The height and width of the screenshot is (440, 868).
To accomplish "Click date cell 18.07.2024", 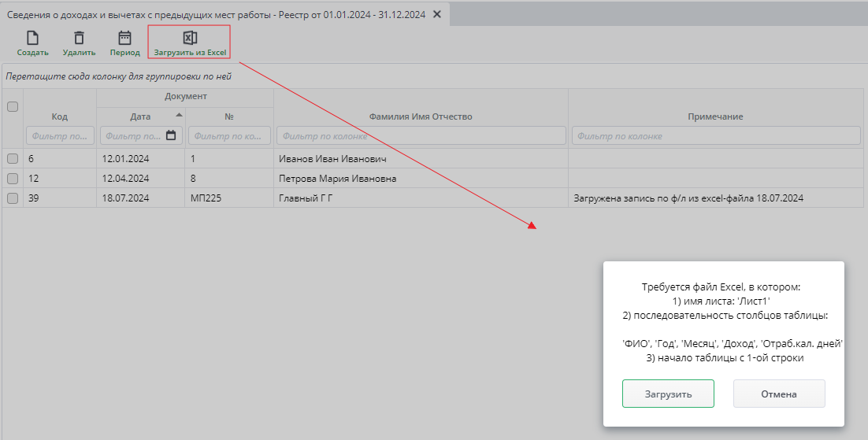I will pyautogui.click(x=141, y=198).
